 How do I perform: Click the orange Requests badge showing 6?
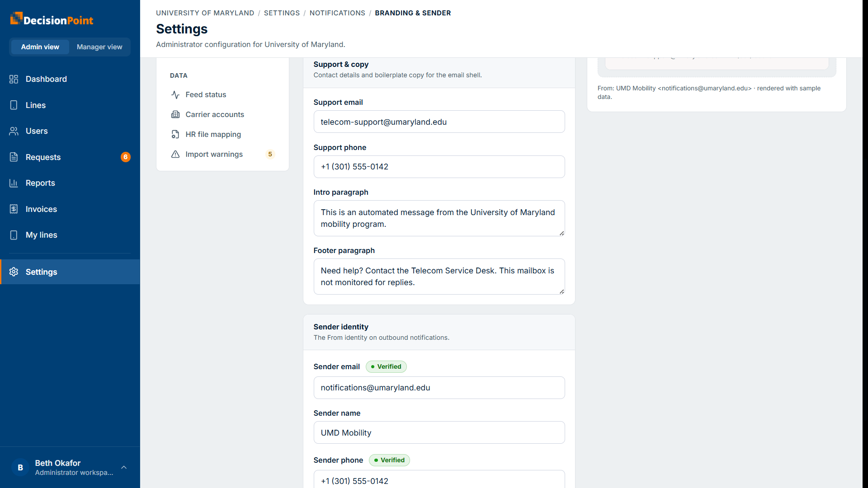[126, 157]
